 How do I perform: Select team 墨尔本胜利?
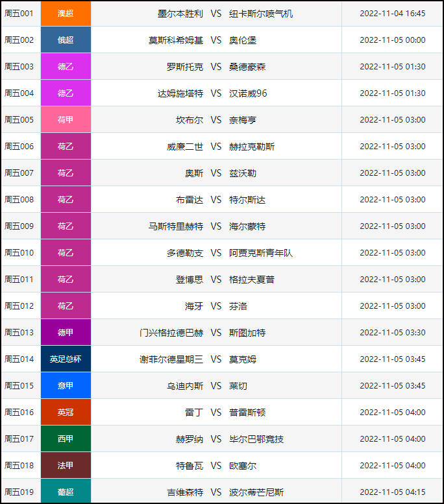(x=180, y=14)
